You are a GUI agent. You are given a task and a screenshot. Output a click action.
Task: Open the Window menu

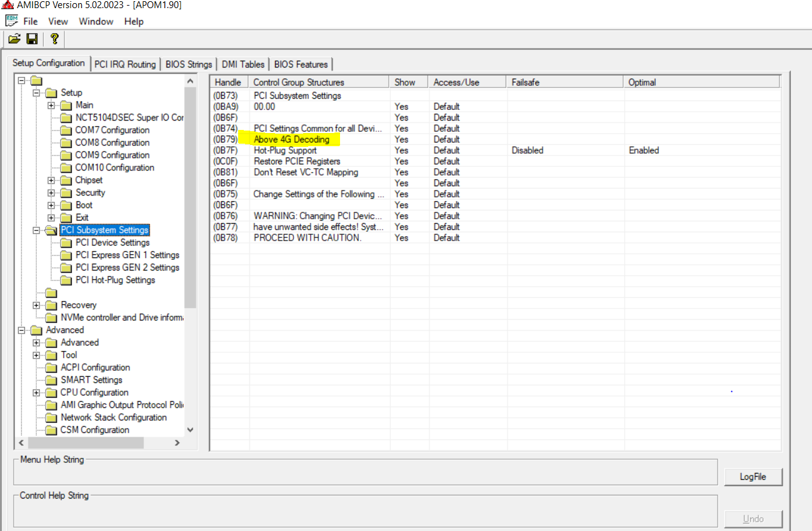[96, 21]
